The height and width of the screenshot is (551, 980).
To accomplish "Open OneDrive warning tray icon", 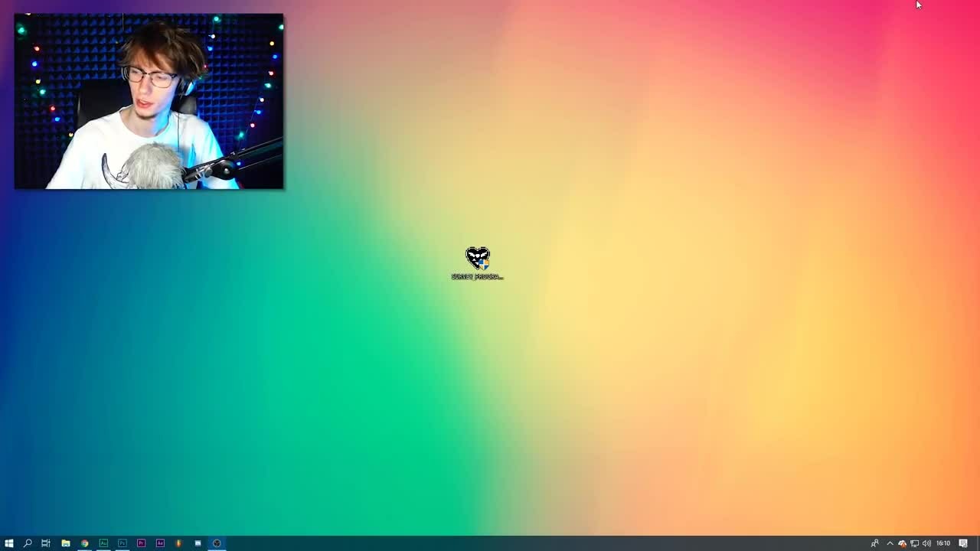I will click(902, 543).
